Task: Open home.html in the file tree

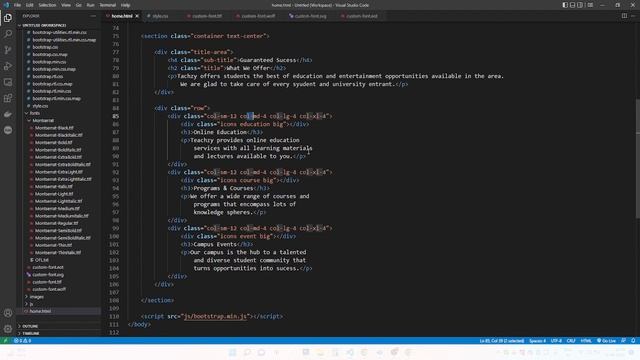Action: [40, 311]
